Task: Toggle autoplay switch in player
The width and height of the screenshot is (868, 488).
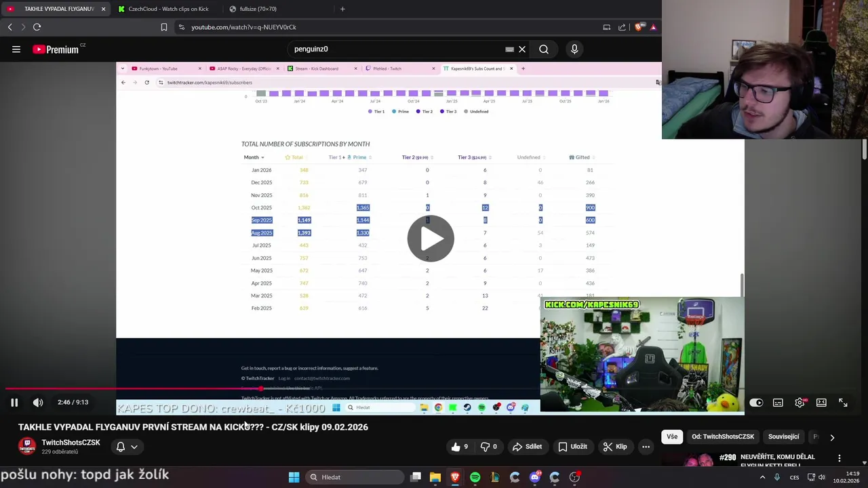Action: click(x=756, y=403)
